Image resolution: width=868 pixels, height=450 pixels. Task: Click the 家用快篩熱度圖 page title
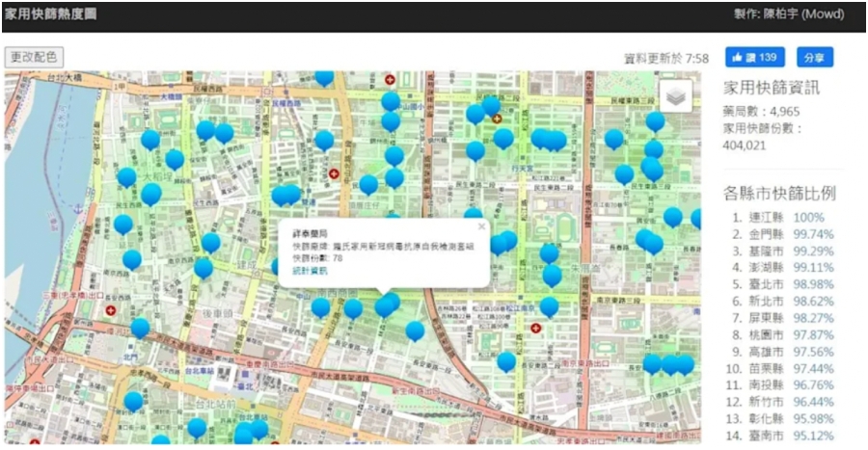(50, 15)
